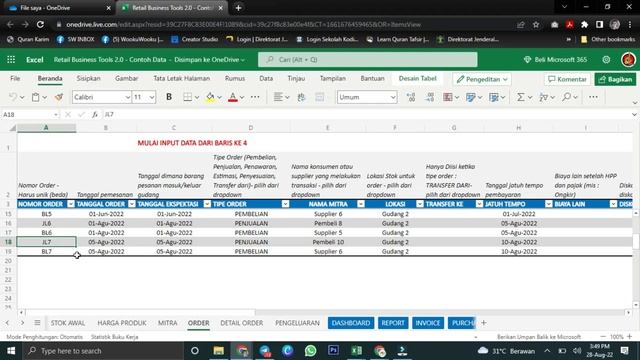Image resolution: width=640 pixels, height=360 pixels.
Task: Switch to the DETAIL ORDER sheet
Action: [x=242, y=323]
